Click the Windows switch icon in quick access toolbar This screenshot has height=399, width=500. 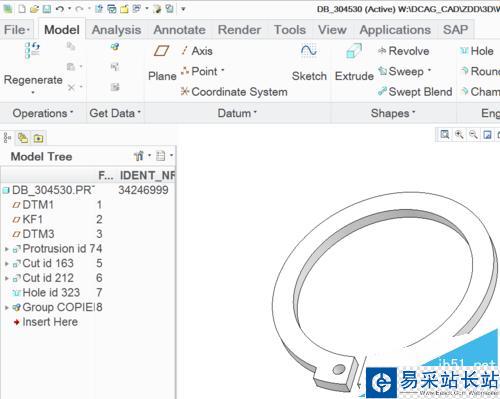click(x=136, y=9)
